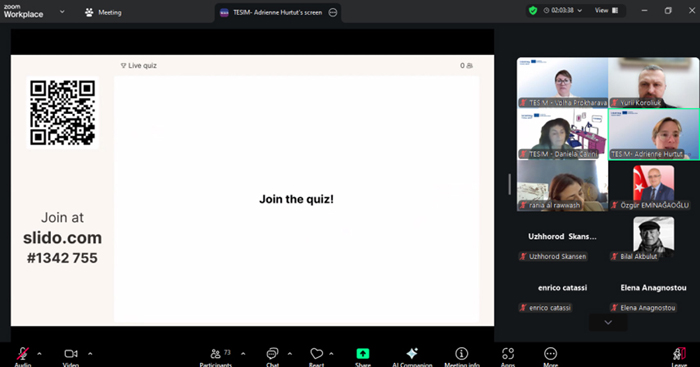Screen dimensions: 700x367
Task: Open Meeting info
Action: click(461, 354)
